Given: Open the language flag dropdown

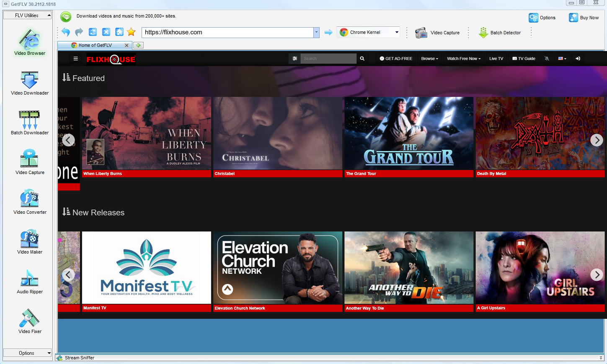Looking at the screenshot, I should point(562,59).
